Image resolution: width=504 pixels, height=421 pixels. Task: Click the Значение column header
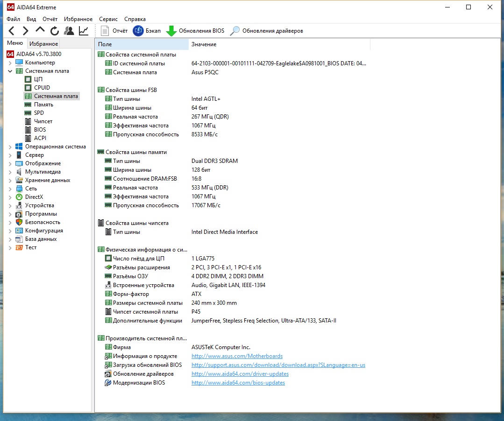click(x=204, y=44)
